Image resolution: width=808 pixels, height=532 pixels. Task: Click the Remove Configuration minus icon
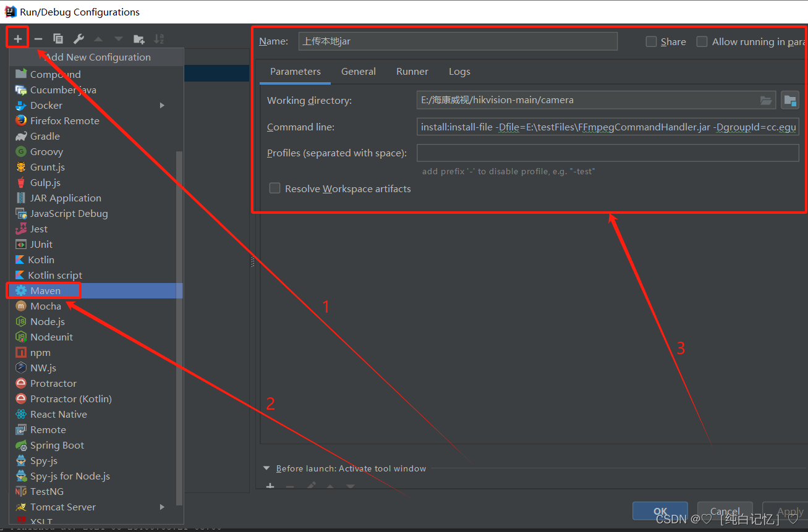[x=38, y=39]
